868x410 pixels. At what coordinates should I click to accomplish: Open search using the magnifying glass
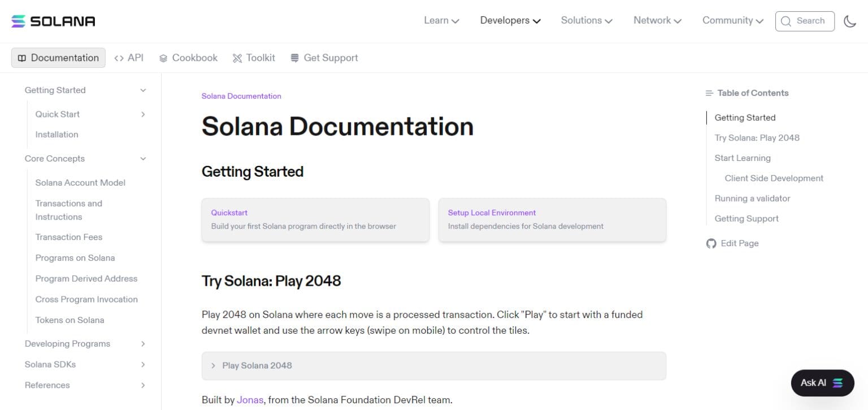pos(786,21)
